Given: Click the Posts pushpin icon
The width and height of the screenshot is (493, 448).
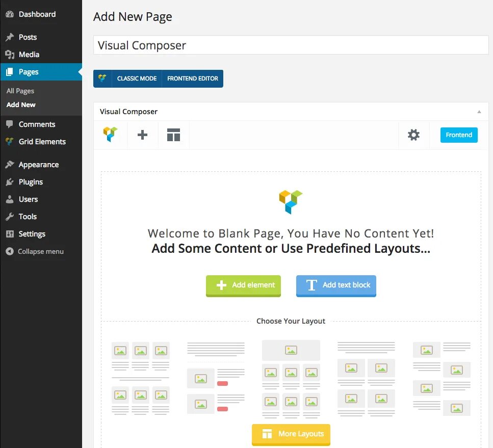Looking at the screenshot, I should [10, 37].
